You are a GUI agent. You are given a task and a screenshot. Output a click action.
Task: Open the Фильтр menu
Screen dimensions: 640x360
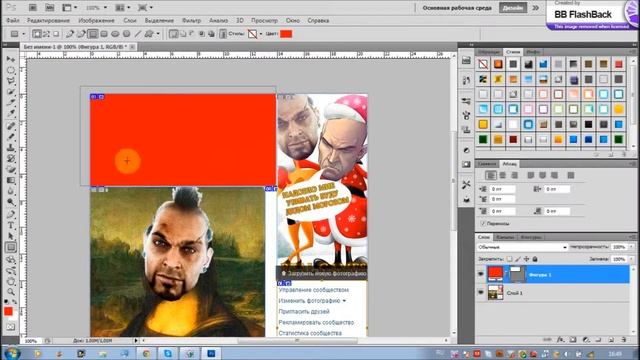click(191, 20)
